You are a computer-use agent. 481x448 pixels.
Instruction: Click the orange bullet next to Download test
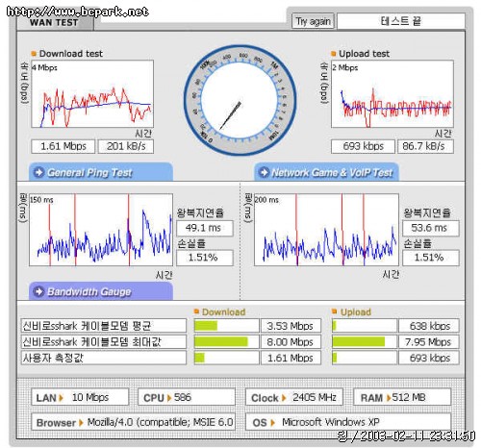coord(34,54)
